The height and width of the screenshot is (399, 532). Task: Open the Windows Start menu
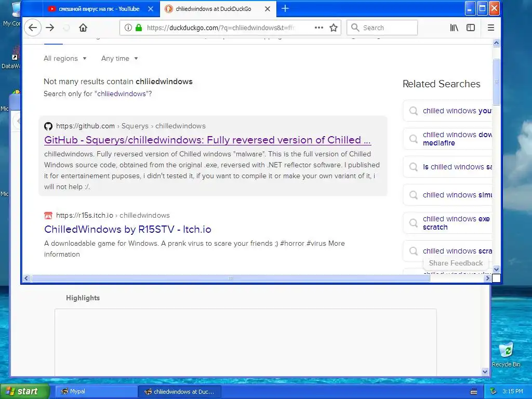24,391
